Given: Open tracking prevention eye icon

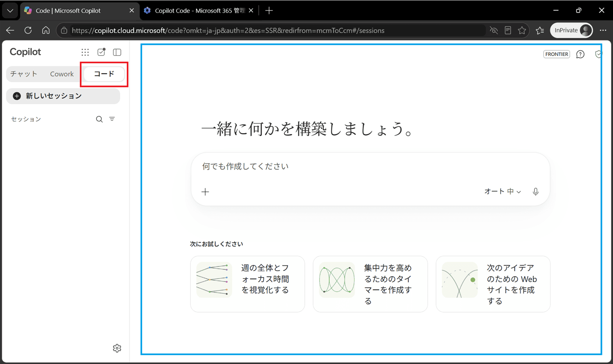Looking at the screenshot, I should point(494,31).
